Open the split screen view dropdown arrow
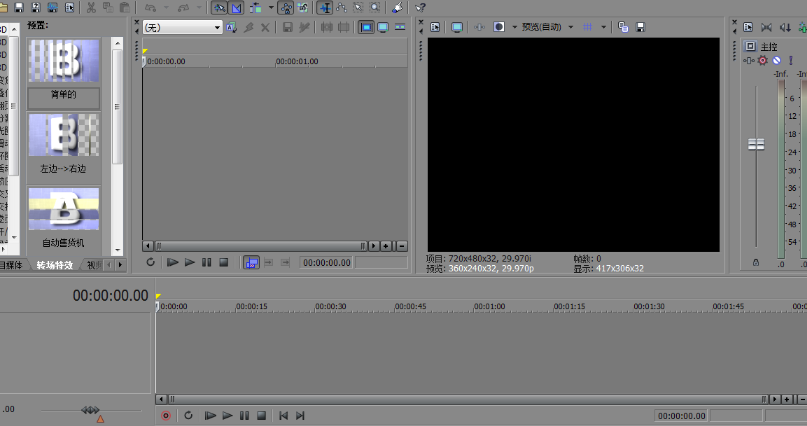Image resolution: width=807 pixels, height=426 pixels. pyautogui.click(x=514, y=27)
